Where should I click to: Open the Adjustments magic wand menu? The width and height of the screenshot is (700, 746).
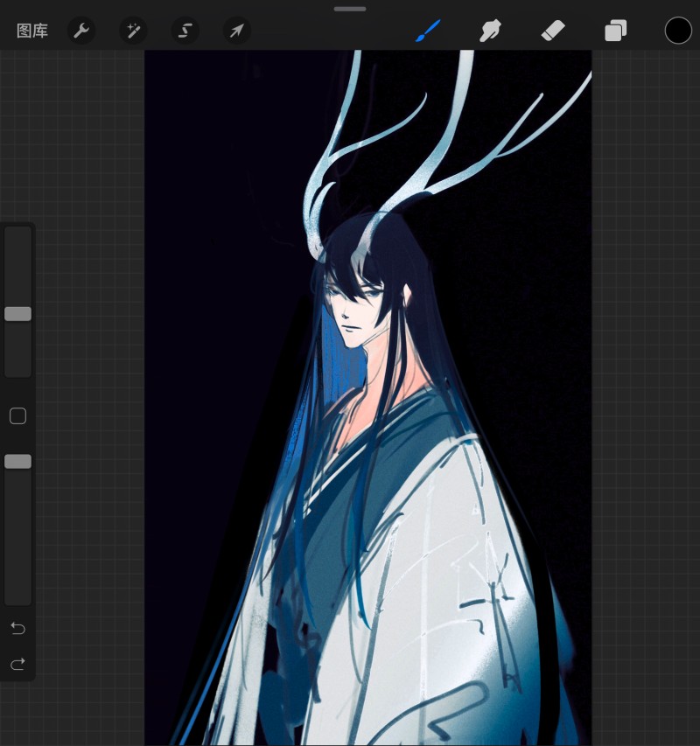point(133,31)
